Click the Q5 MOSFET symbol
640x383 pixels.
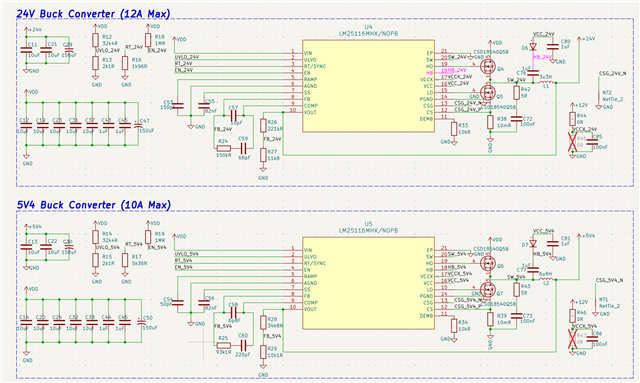[487, 92]
